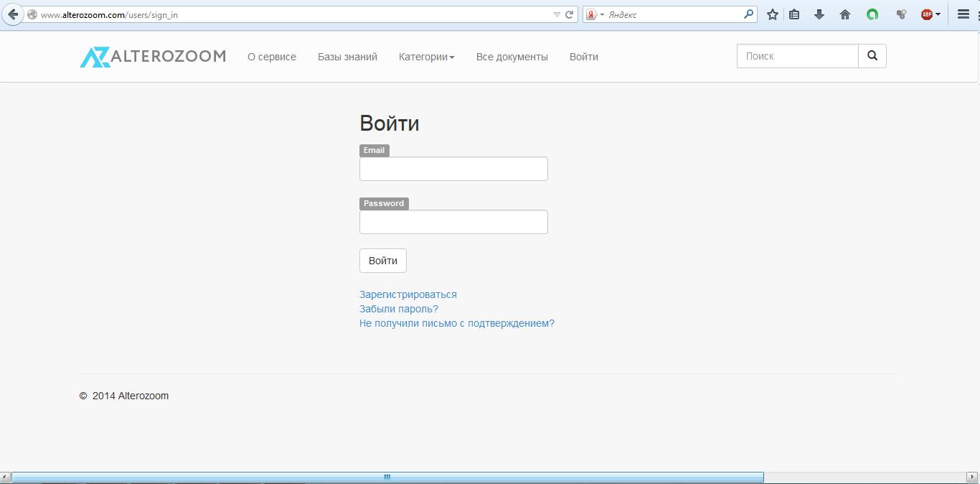The width and height of the screenshot is (980, 484).
Task: Reload the page with the refresh icon
Action: coord(570,14)
